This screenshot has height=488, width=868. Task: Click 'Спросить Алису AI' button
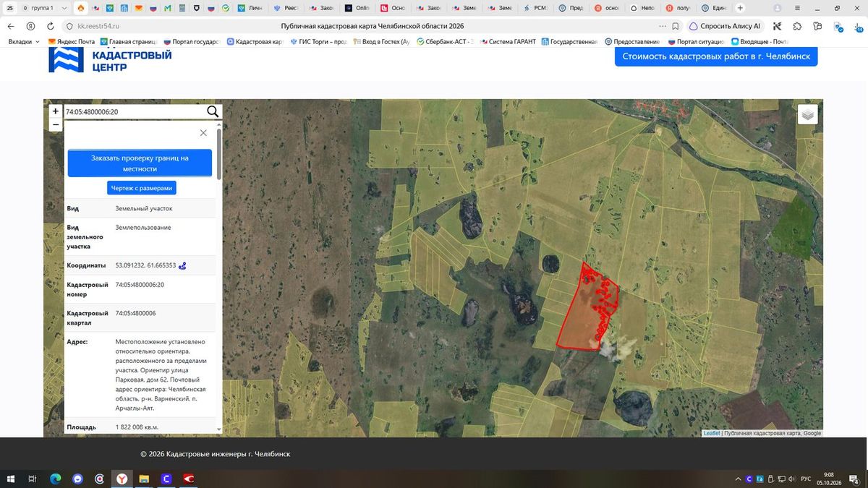[724, 26]
